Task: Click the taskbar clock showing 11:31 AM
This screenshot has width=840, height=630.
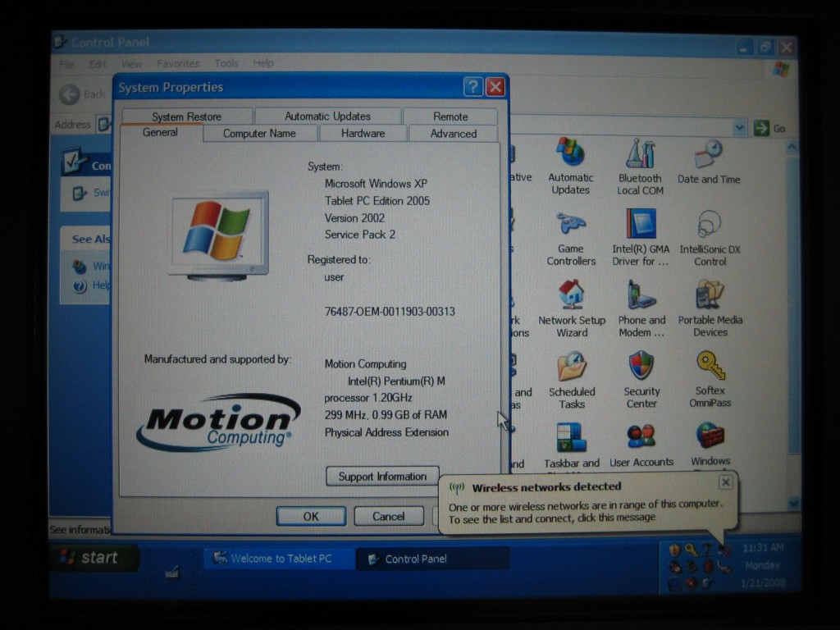Action: [x=763, y=548]
